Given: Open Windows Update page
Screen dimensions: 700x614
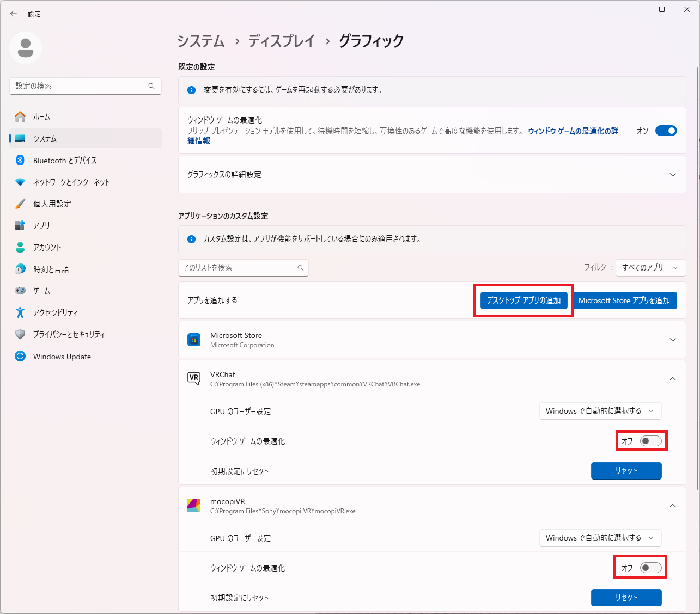Looking at the screenshot, I should (x=62, y=357).
